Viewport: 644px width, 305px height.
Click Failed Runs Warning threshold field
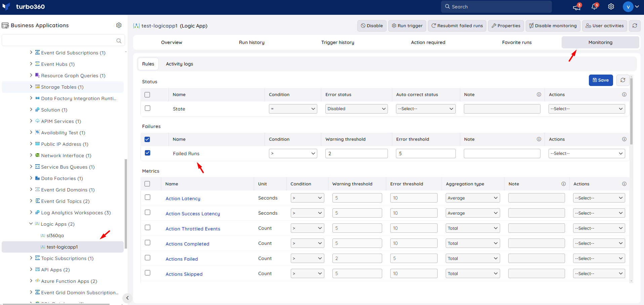coord(356,154)
